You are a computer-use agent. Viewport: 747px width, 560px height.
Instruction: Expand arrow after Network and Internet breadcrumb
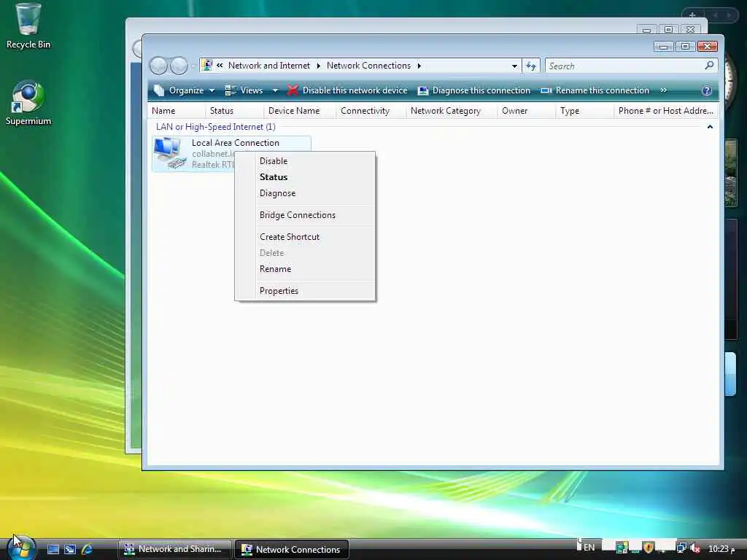click(x=318, y=66)
